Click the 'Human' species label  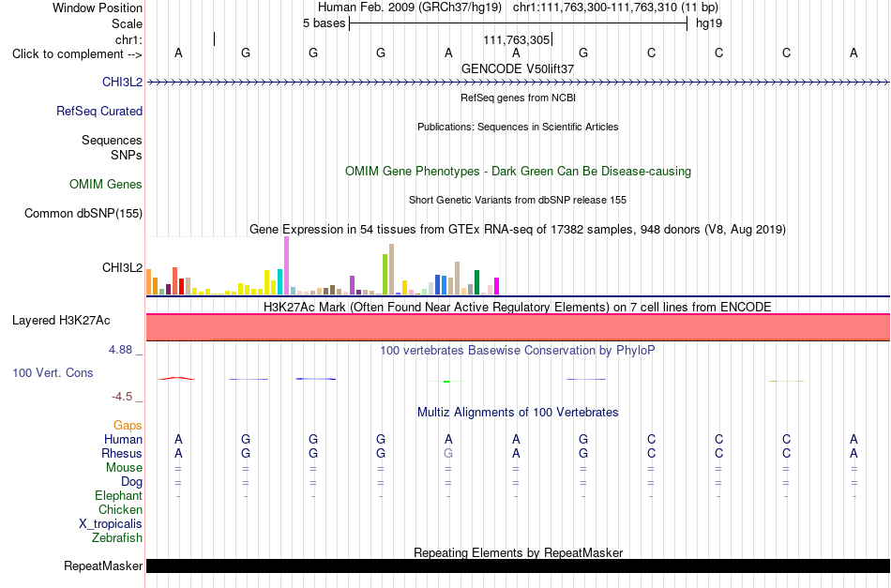123,439
